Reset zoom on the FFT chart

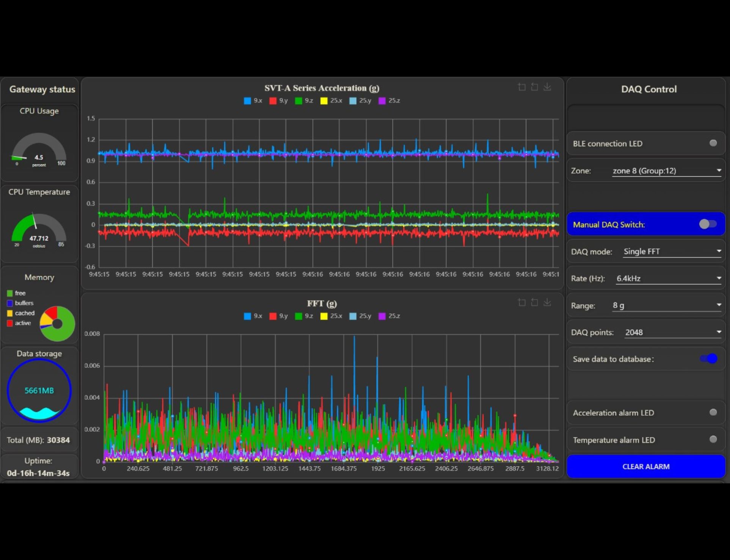coord(534,302)
